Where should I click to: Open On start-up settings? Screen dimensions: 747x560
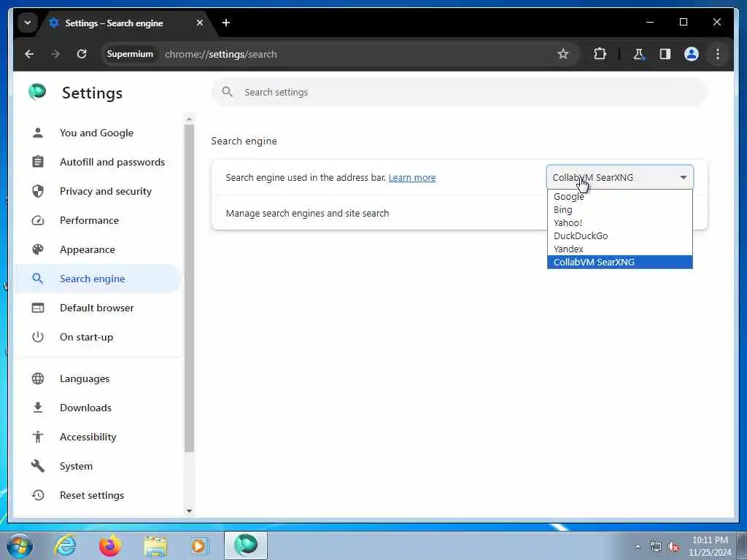97,337
